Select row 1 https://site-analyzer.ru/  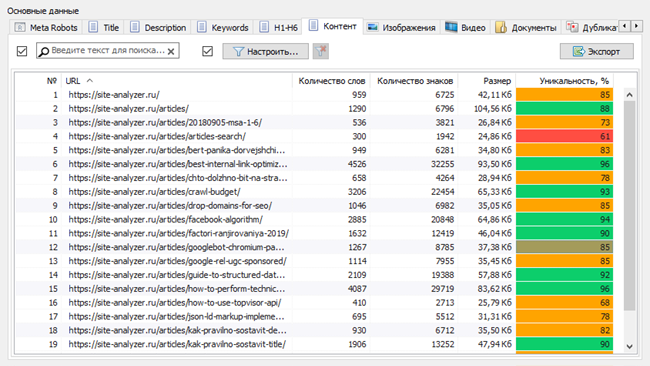[315, 95]
